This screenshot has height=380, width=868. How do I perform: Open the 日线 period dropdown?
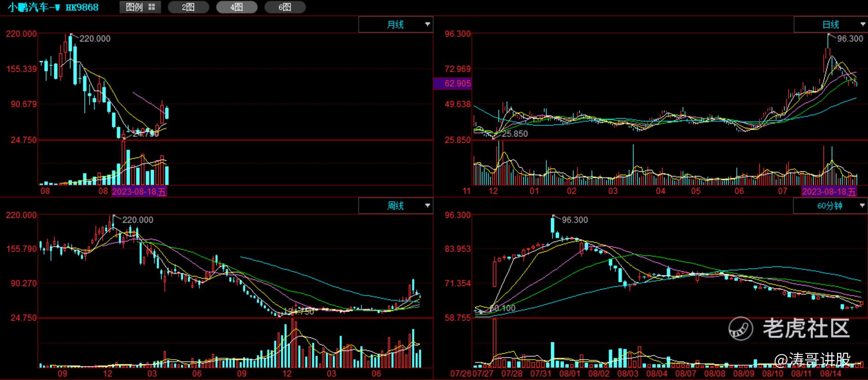coord(831,24)
